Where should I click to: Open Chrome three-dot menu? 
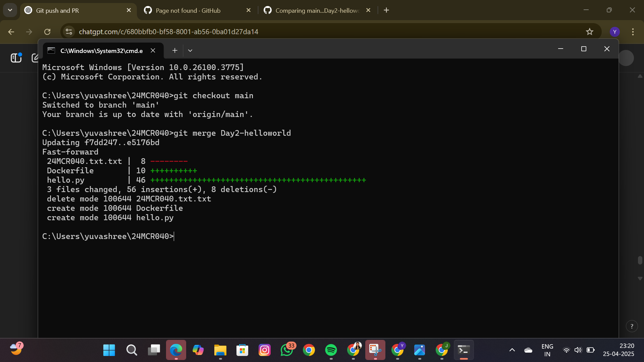pos(633,32)
